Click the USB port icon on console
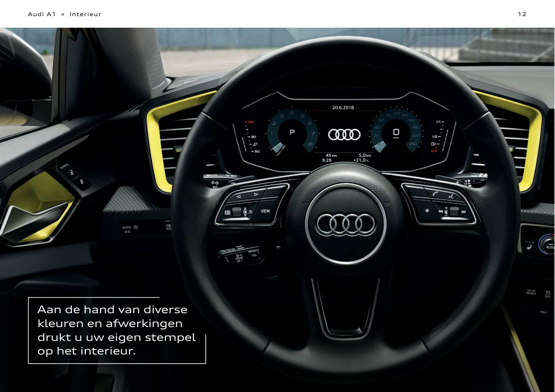This screenshot has width=555, height=392. 543,312
